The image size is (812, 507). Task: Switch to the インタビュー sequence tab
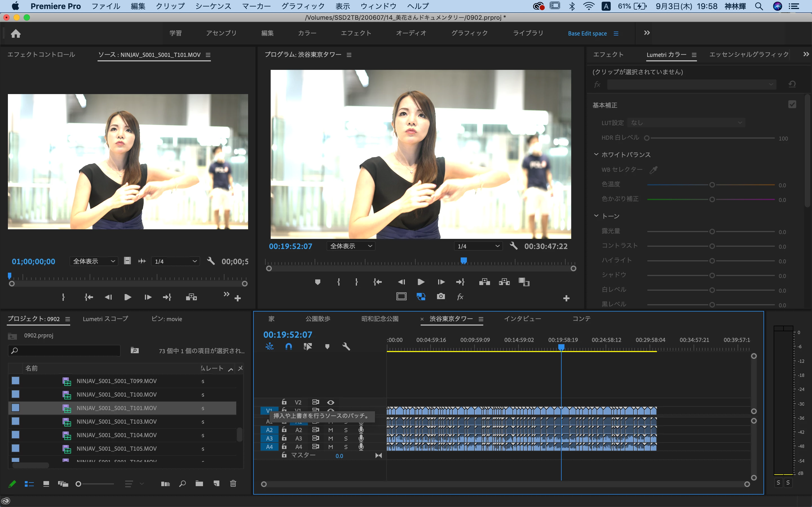pos(522,319)
